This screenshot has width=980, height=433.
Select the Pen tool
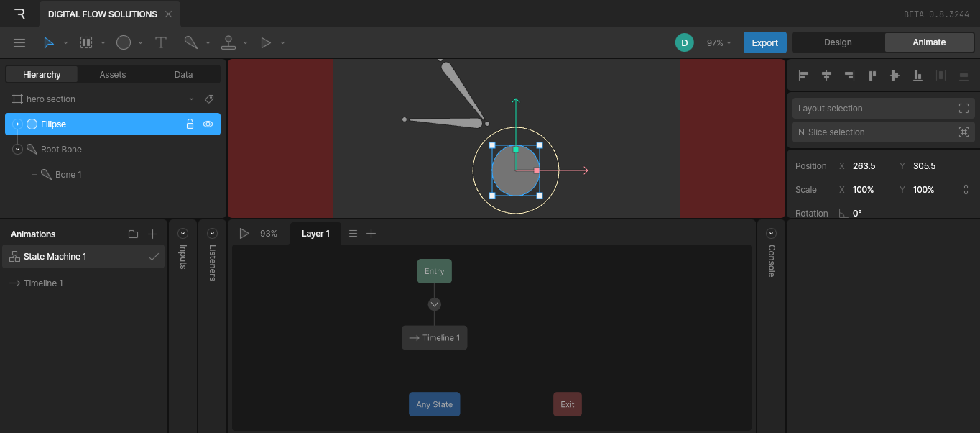tap(190, 43)
